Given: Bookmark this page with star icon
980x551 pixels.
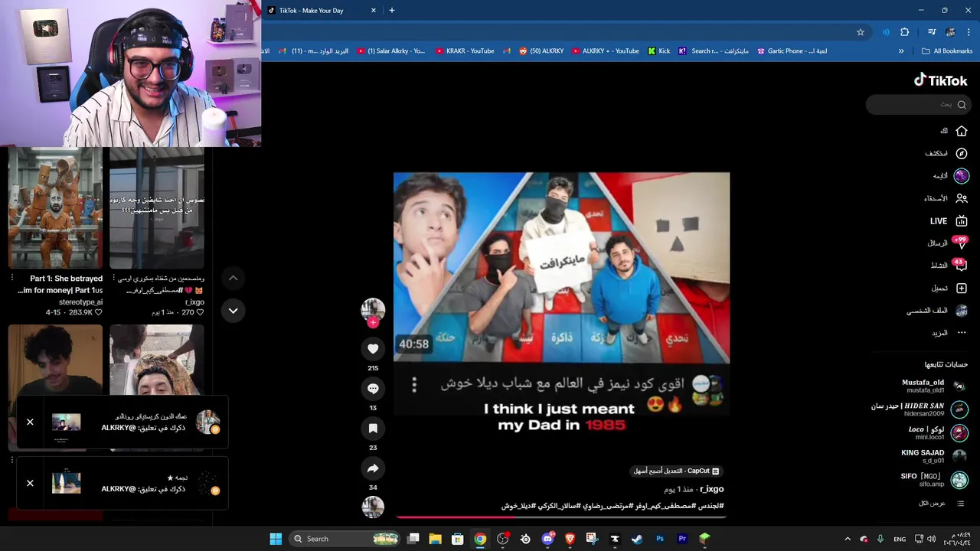Looking at the screenshot, I should (x=861, y=32).
